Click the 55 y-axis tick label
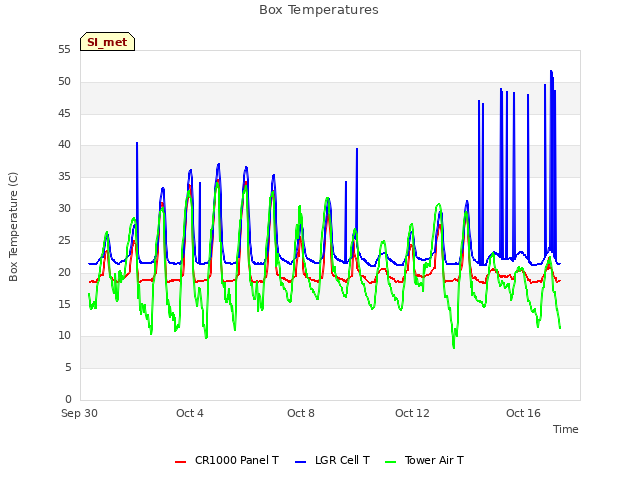640x480 pixels. (64, 49)
